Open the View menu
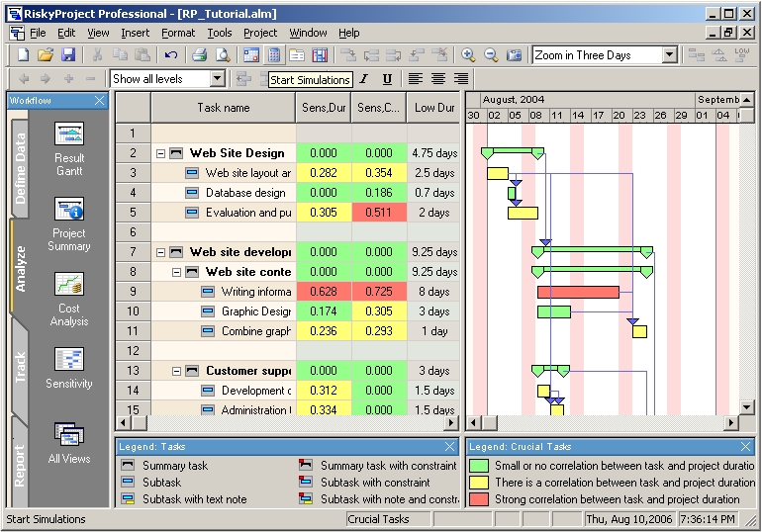Viewport: 762px width, 532px height. 98,33
